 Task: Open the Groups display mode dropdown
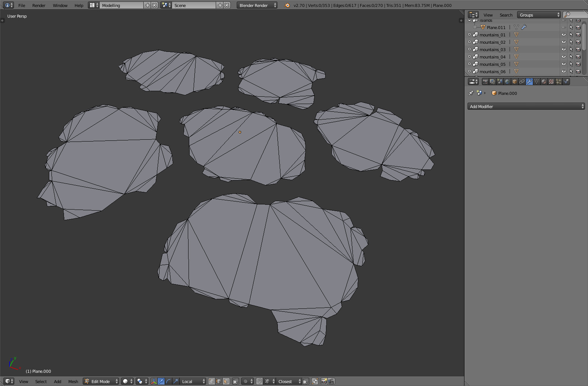click(539, 15)
